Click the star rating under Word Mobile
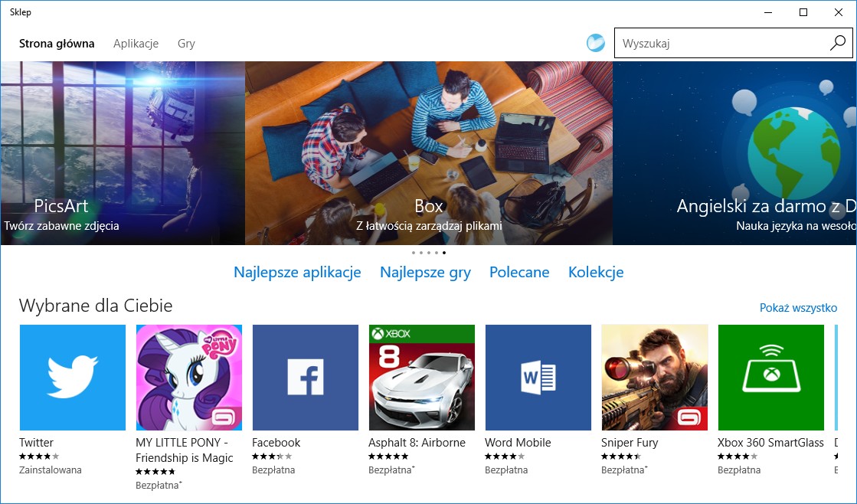Image resolution: width=857 pixels, height=504 pixels. (505, 457)
